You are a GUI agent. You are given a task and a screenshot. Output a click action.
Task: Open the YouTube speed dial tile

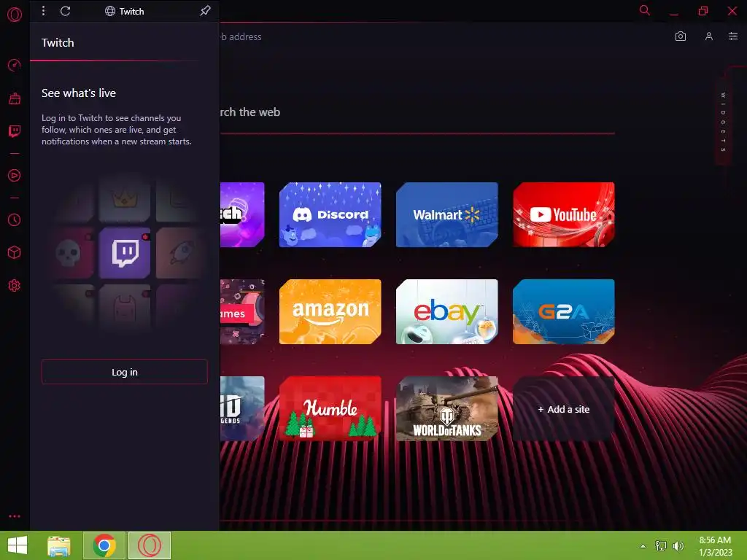pos(564,215)
